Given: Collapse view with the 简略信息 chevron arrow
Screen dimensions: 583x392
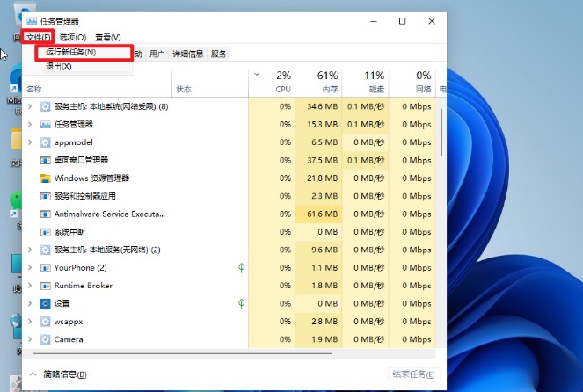Looking at the screenshot, I should 33,374.
